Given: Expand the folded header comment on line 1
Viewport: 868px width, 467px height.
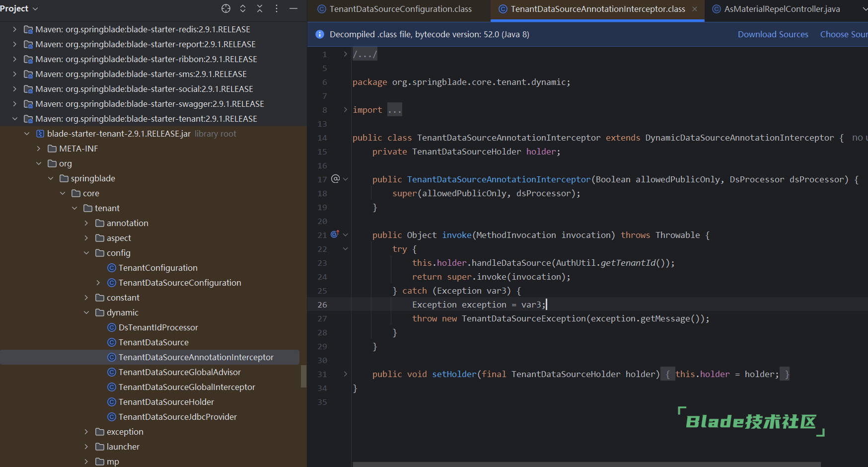Looking at the screenshot, I should click(x=346, y=54).
